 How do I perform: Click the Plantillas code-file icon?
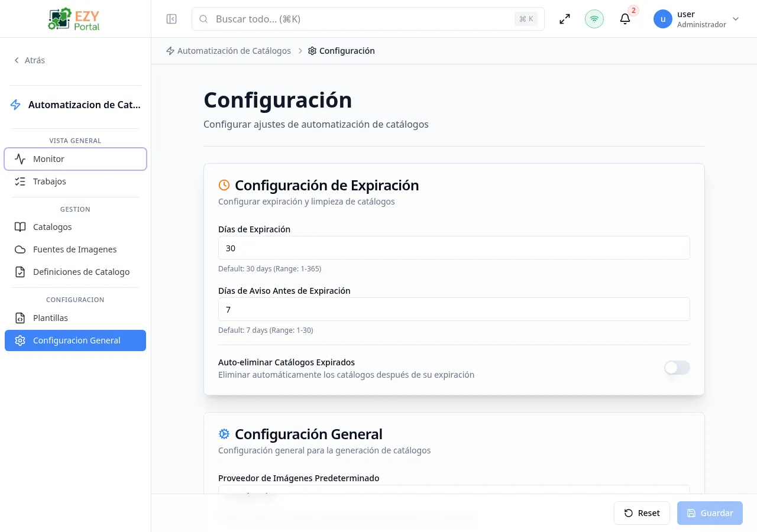pyautogui.click(x=20, y=318)
